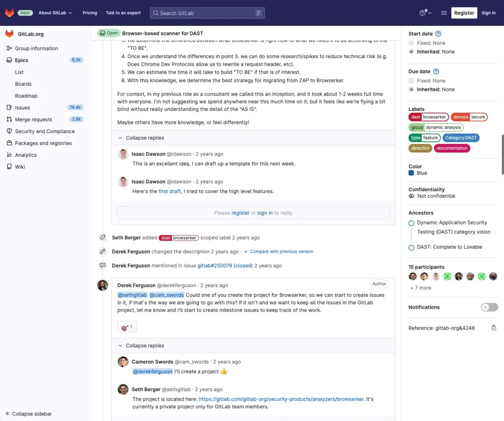Click the Category:DAST blue label
The width and height of the screenshot is (504, 421).
[x=461, y=137]
